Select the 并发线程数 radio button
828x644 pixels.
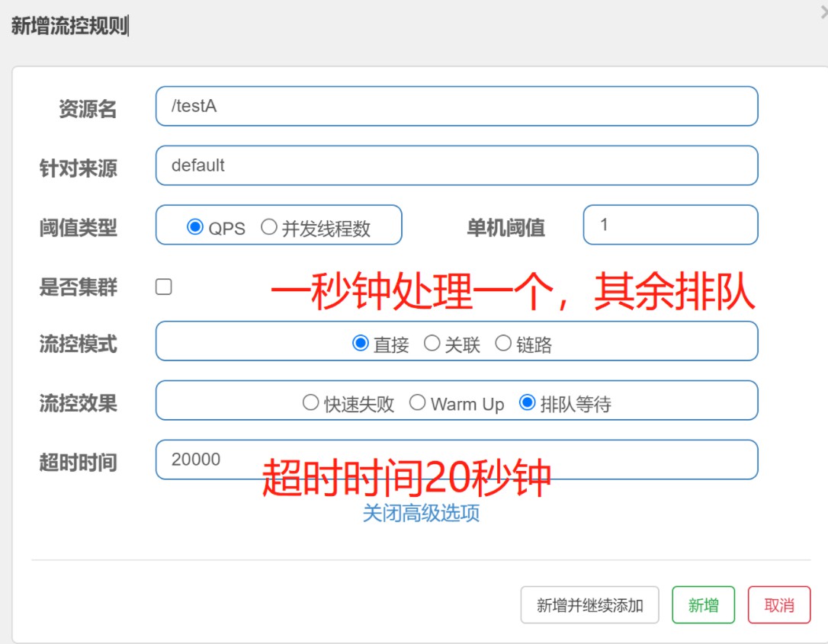pos(269,227)
